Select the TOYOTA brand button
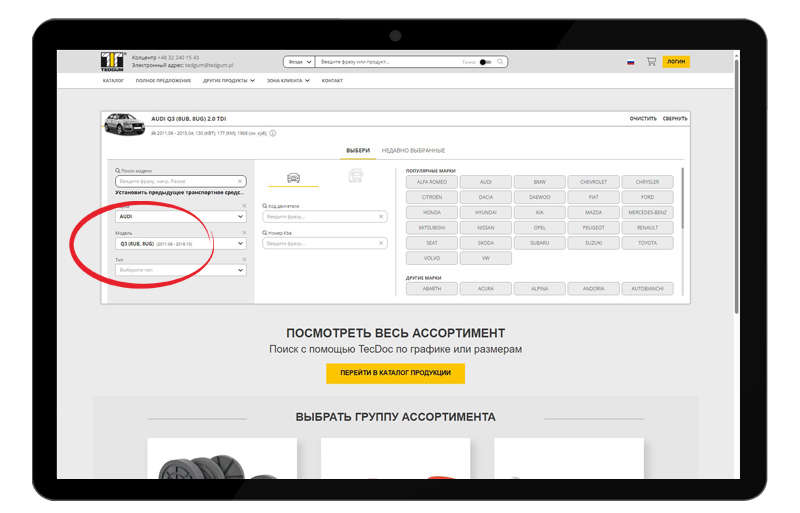Viewport: 800px width, 513px height. click(647, 243)
